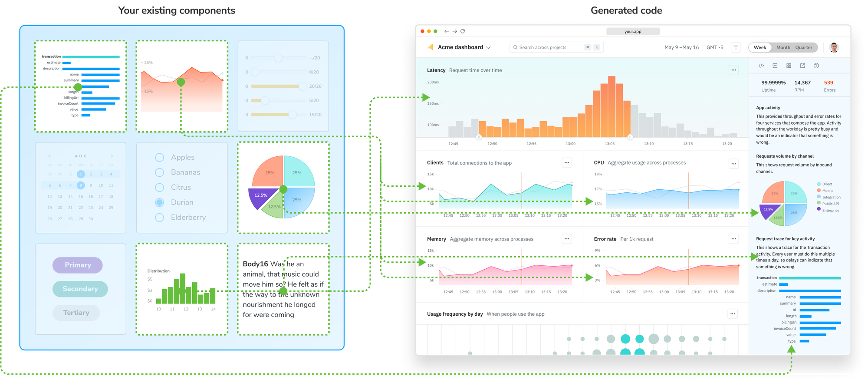Select the Apples radio option
Screen dimensions: 868x383
pyautogui.click(x=160, y=157)
